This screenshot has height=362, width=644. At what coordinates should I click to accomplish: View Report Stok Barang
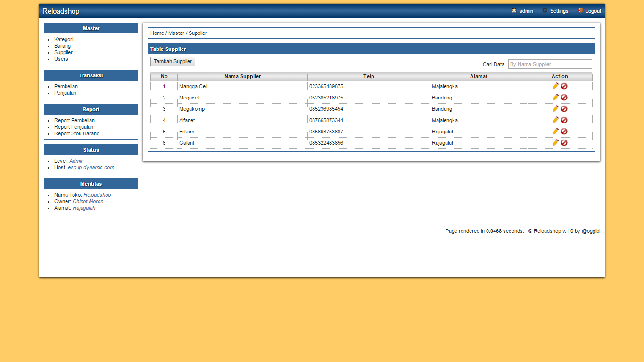point(77,133)
